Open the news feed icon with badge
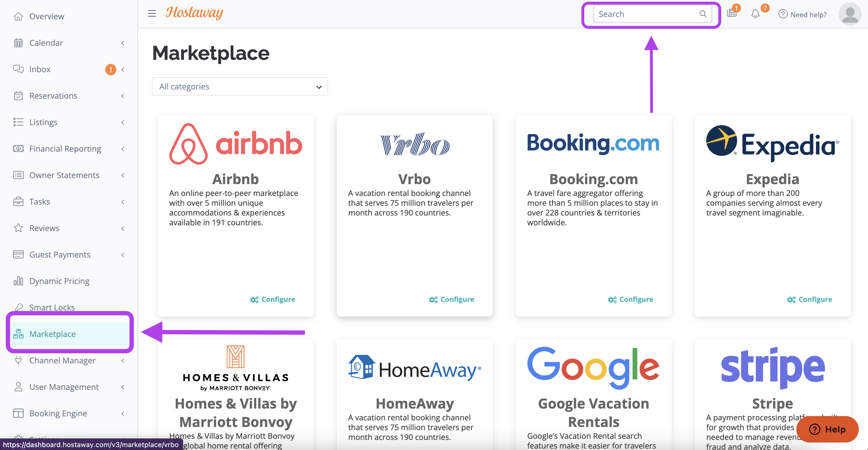868x450 pixels. click(x=732, y=13)
